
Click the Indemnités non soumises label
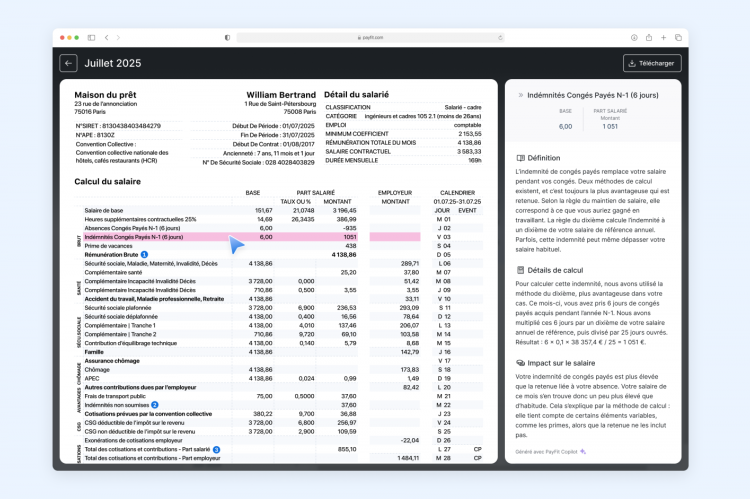(117, 405)
